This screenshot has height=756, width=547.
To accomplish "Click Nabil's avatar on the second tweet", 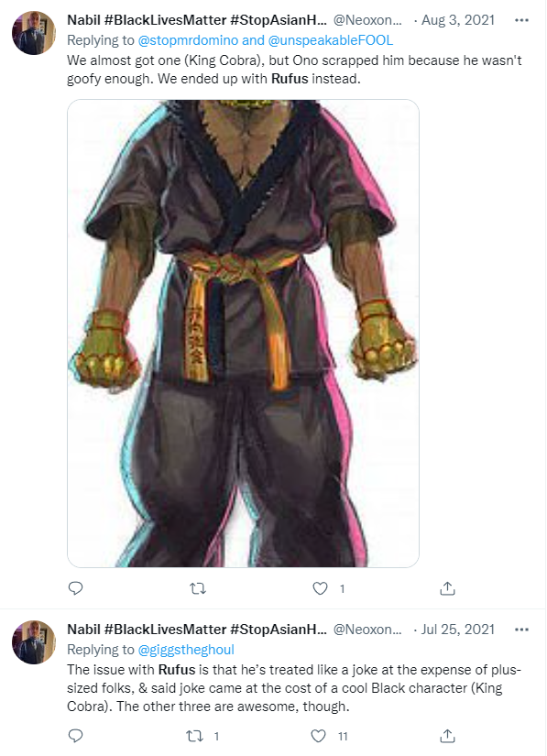I will click(x=34, y=642).
